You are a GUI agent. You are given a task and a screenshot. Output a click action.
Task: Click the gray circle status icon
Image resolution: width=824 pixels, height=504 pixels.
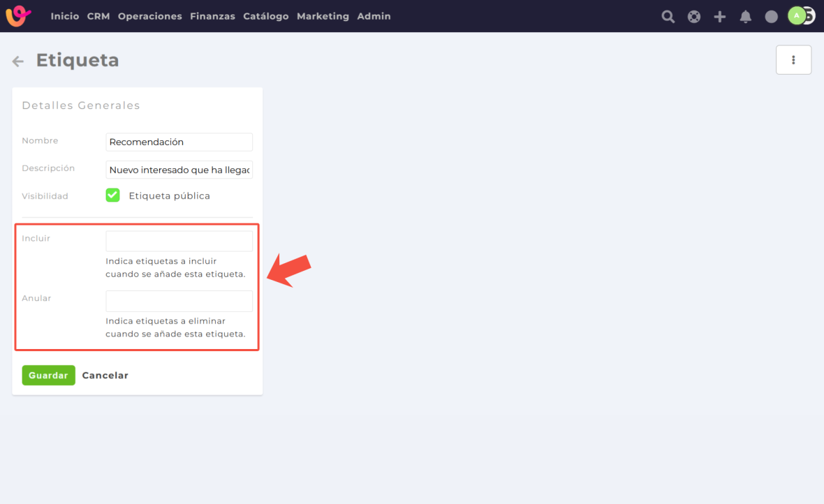(772, 17)
